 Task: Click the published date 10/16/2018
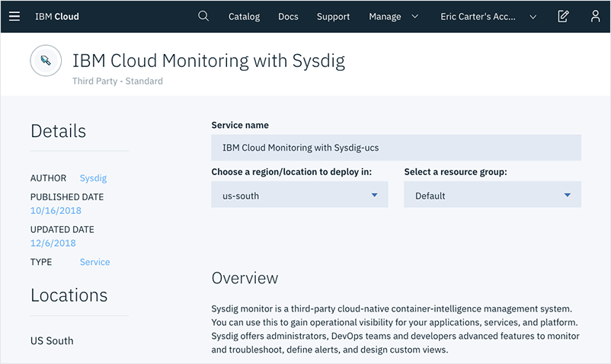coord(56,211)
